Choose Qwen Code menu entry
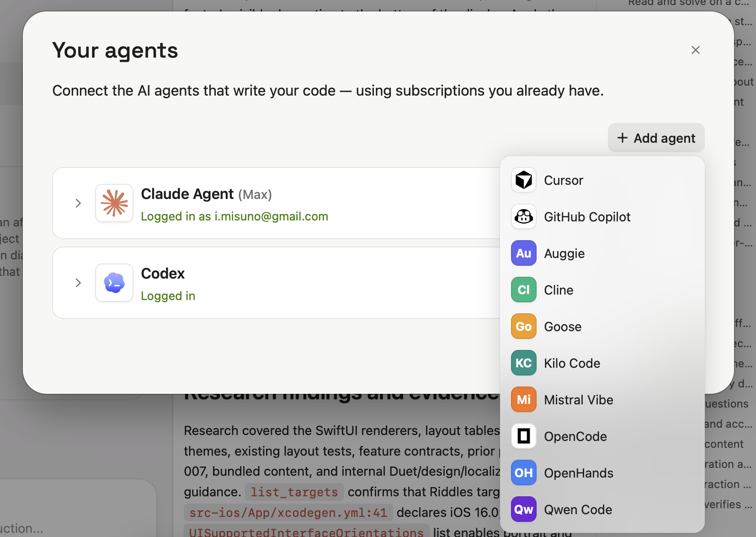The height and width of the screenshot is (537, 756). tap(602, 510)
